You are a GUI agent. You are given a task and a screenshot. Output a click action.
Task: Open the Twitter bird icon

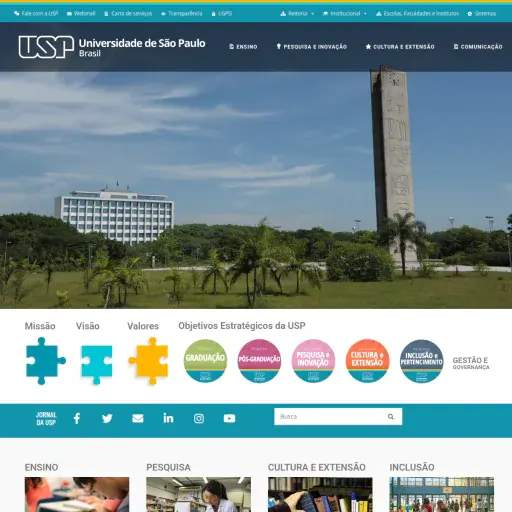click(107, 418)
